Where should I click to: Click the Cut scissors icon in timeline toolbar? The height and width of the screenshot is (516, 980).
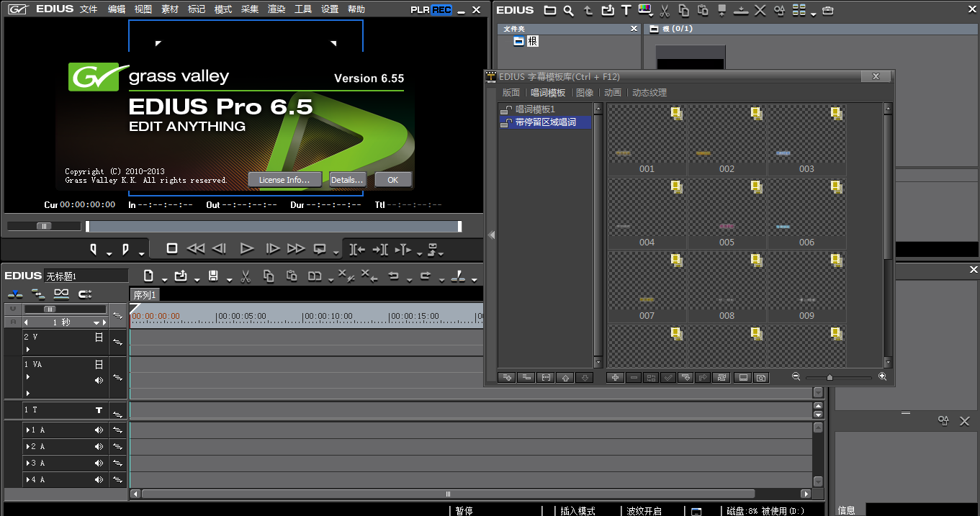tap(245, 276)
